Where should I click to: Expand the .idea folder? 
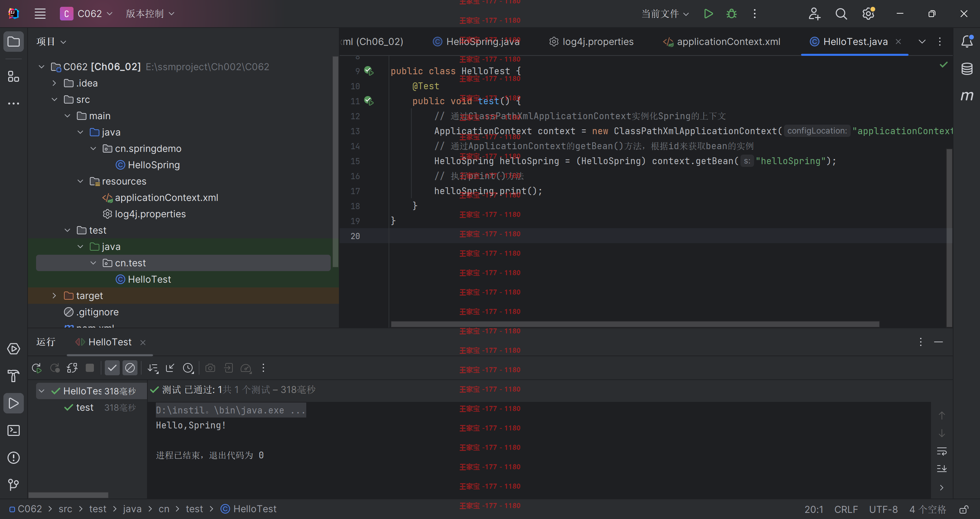54,83
